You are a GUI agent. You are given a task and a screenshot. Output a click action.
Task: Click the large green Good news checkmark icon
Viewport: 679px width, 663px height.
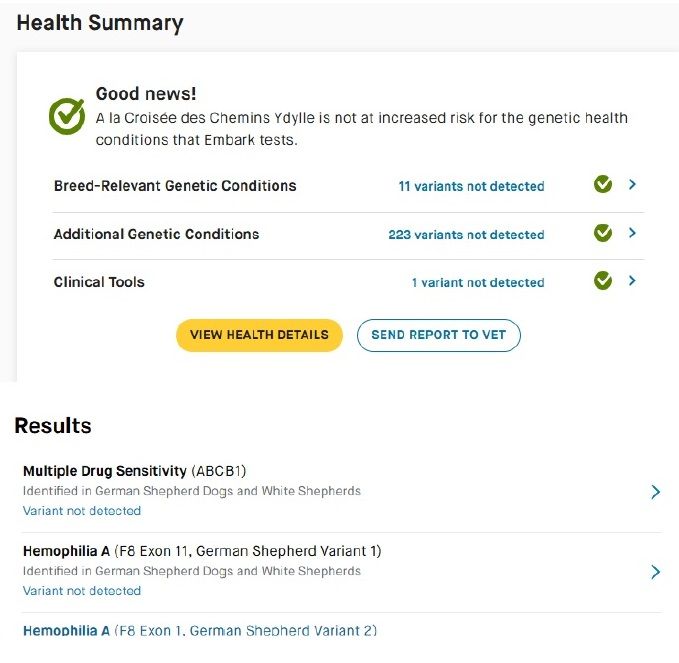67,116
